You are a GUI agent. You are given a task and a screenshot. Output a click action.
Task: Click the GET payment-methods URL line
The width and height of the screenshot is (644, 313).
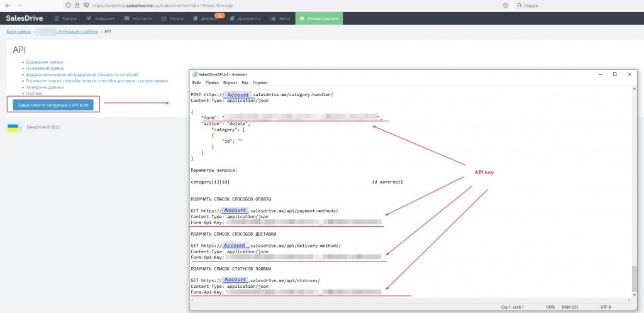click(265, 211)
